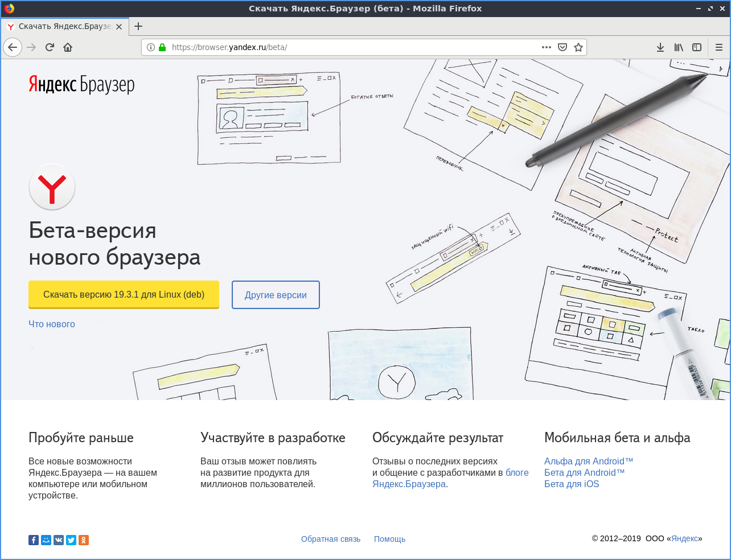Screen dimensions: 731x560
Task: Maximize the Firefox window
Action: coord(711,9)
